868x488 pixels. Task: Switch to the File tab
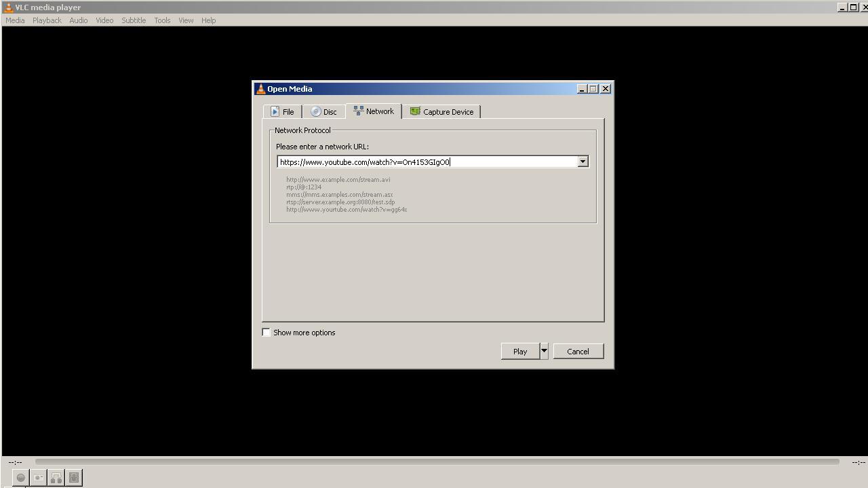click(282, 112)
